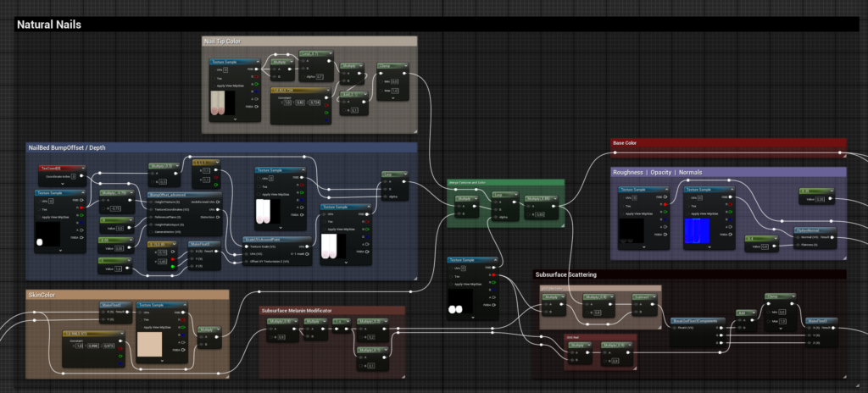Expand the Nail Tip Color Texture Sample chevron

[x=235, y=119]
